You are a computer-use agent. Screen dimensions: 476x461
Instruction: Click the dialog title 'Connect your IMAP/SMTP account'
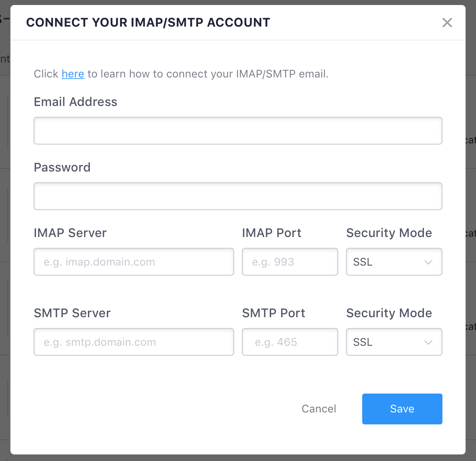pos(148,22)
